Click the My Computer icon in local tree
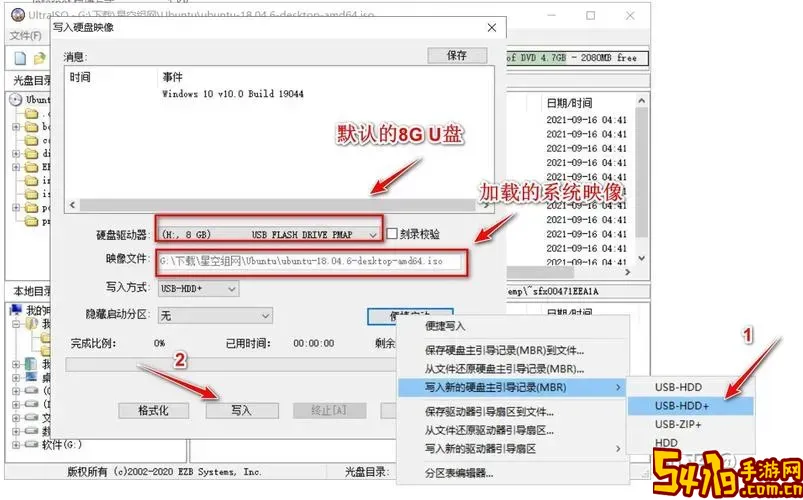The image size is (803, 500). (x=17, y=310)
